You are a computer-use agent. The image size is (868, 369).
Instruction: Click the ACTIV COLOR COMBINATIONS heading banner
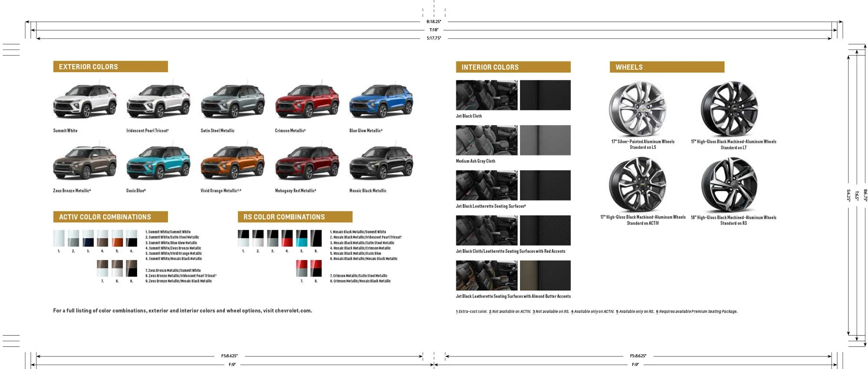(x=111, y=217)
